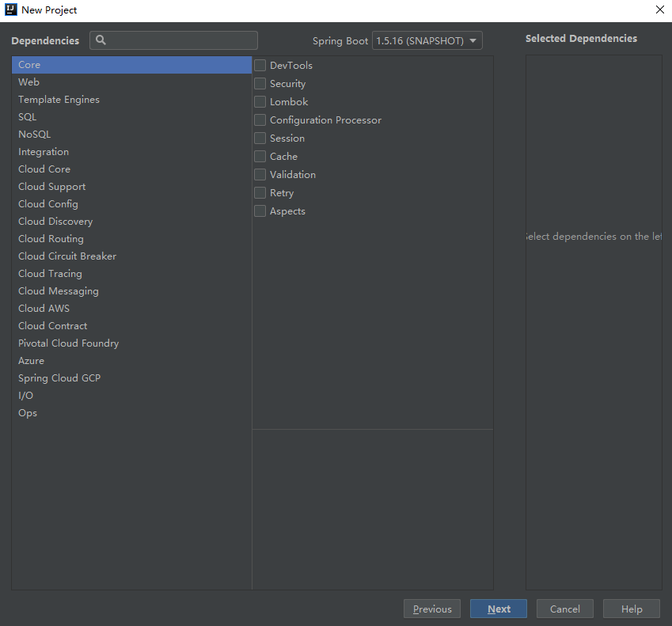Open the Spring Boot version dropdown
Screen dimensions: 672x626
427,40
